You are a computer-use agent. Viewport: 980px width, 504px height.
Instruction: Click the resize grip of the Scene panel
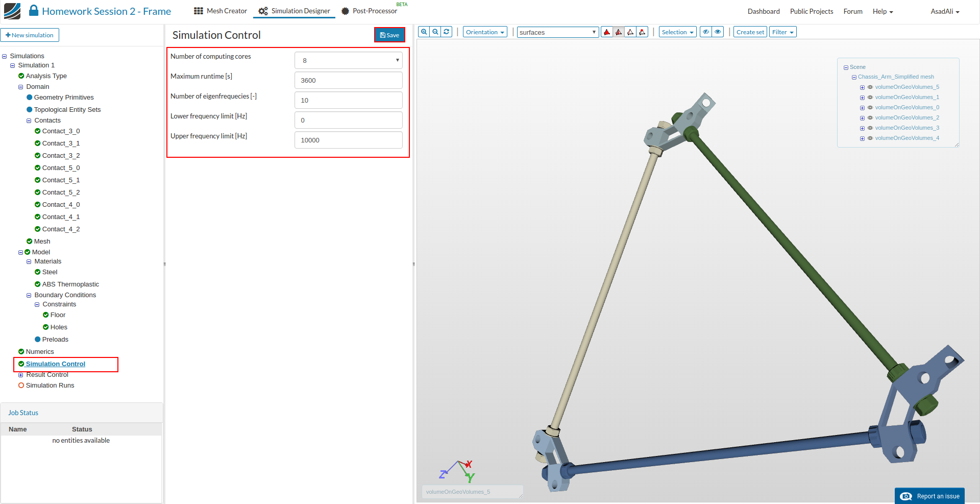[x=957, y=145]
